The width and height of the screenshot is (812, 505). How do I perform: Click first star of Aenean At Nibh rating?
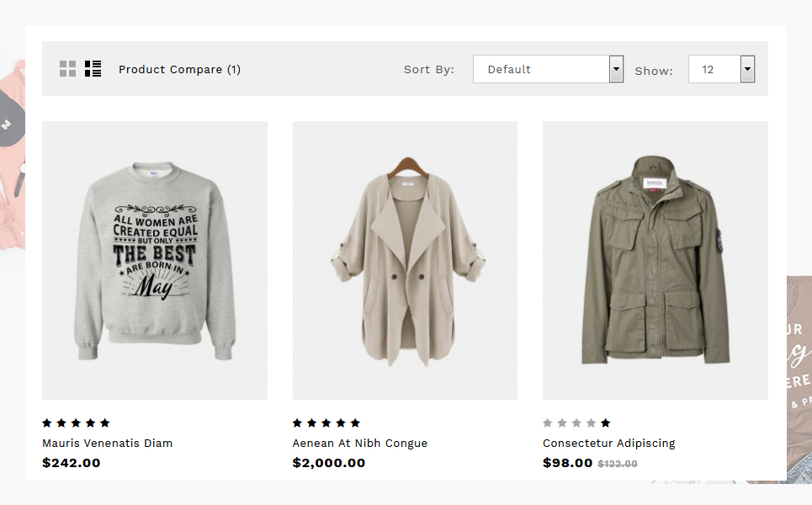(298, 423)
